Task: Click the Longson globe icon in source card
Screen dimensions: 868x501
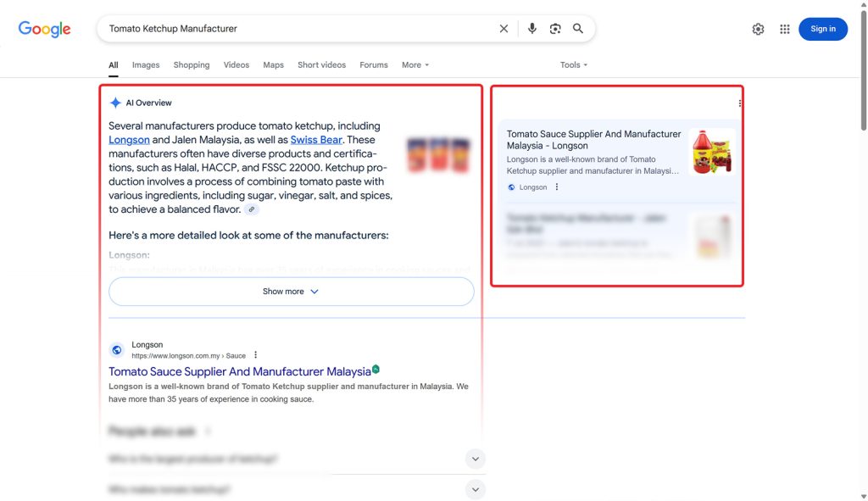Action: [511, 187]
